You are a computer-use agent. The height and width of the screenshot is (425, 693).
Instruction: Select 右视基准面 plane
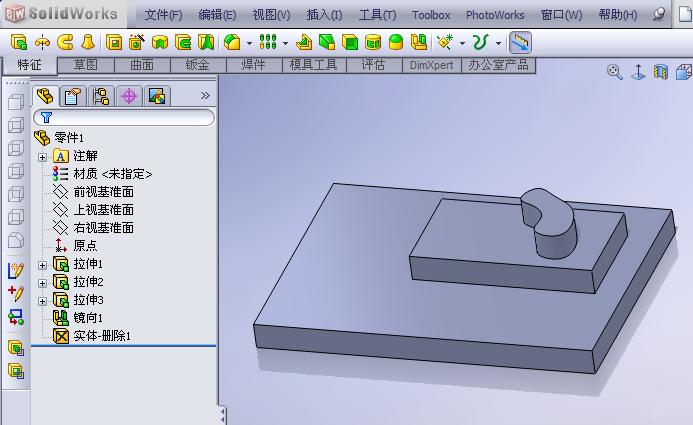coord(93,228)
